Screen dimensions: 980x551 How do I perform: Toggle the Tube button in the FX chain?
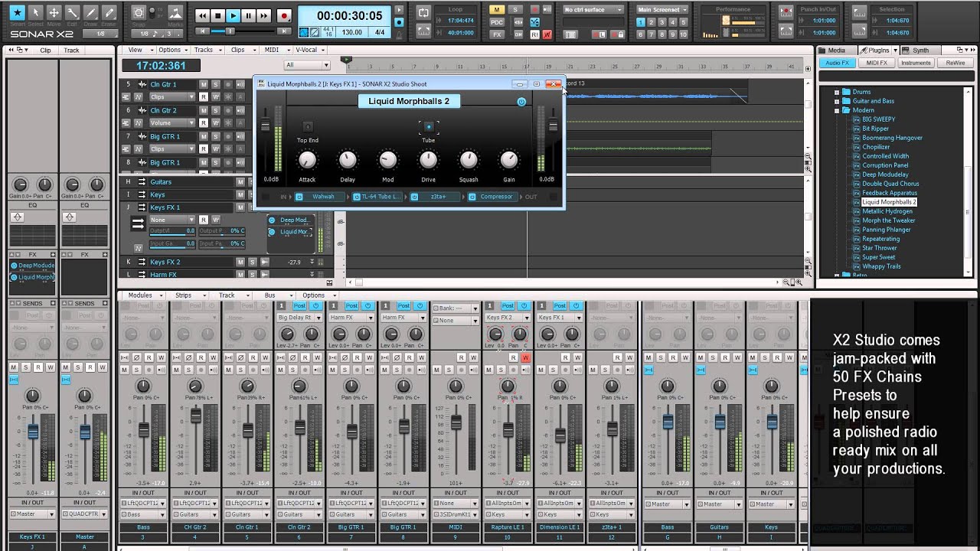[428, 126]
